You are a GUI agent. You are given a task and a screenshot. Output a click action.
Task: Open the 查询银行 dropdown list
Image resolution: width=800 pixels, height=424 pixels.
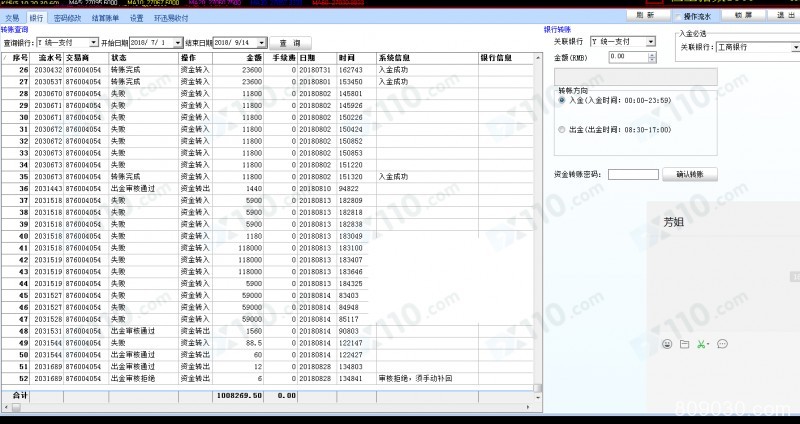[94, 43]
